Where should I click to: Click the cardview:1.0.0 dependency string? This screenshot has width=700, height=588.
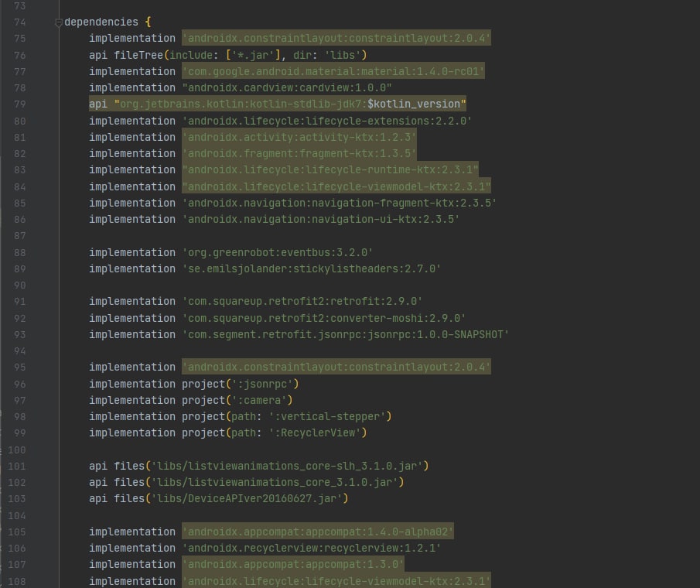(287, 88)
